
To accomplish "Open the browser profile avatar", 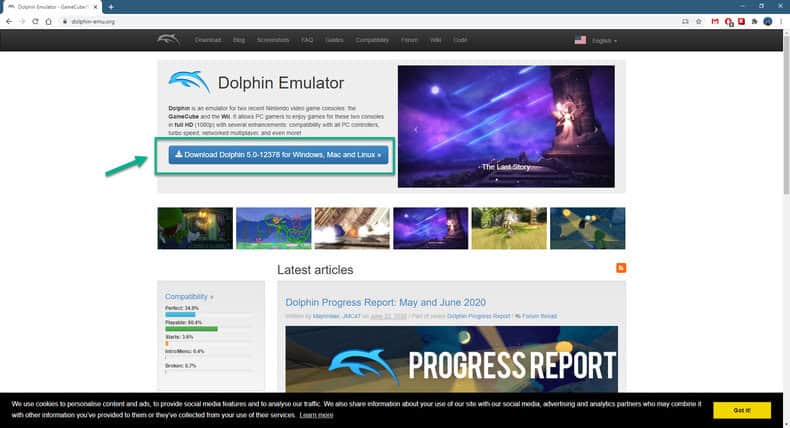I will [767, 21].
